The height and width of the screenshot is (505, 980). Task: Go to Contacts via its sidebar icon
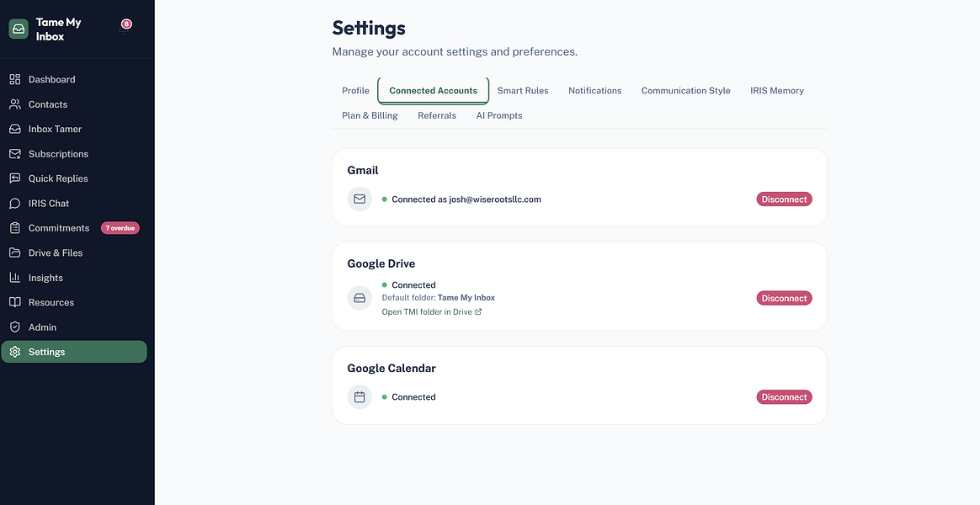pos(15,104)
